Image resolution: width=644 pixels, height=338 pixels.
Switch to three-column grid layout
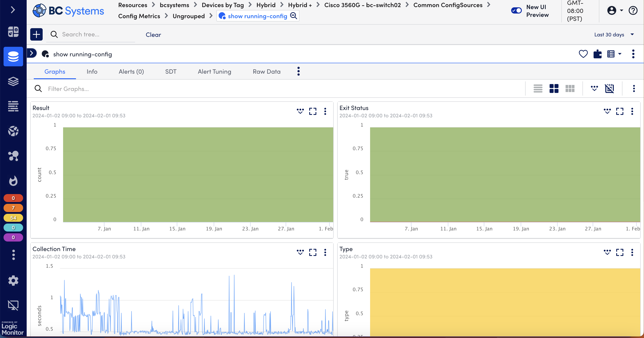coord(570,88)
